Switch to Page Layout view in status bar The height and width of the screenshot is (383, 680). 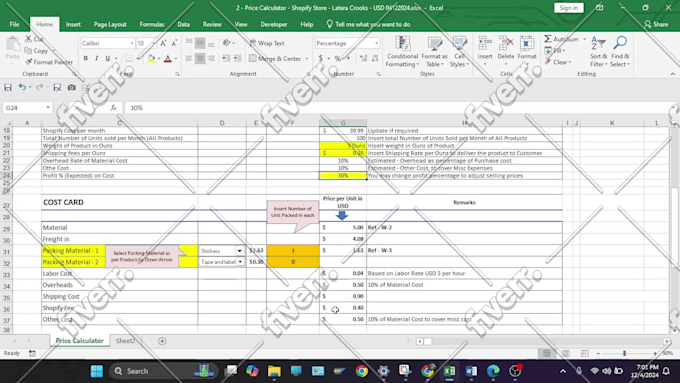pos(566,354)
